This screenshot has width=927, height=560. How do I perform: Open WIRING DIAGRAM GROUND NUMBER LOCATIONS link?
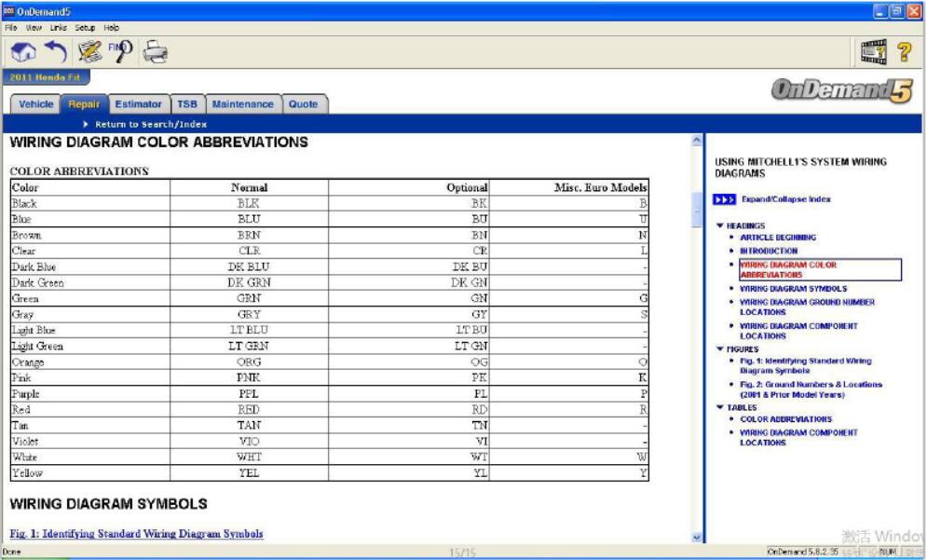click(807, 307)
